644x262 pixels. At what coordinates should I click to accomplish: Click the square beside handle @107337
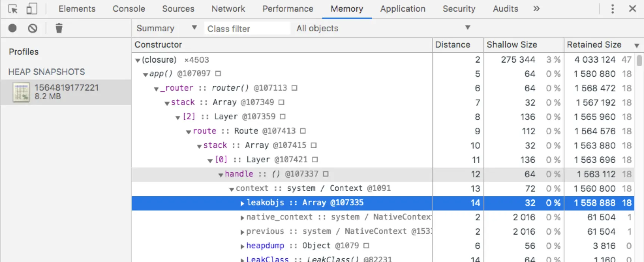click(326, 174)
